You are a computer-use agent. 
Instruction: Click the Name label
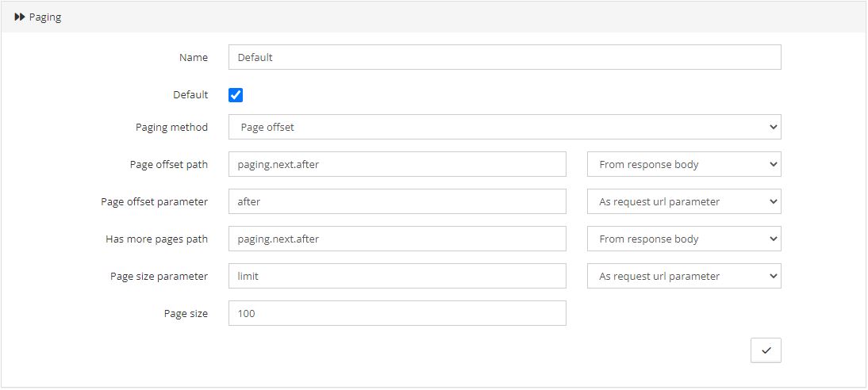(193, 58)
